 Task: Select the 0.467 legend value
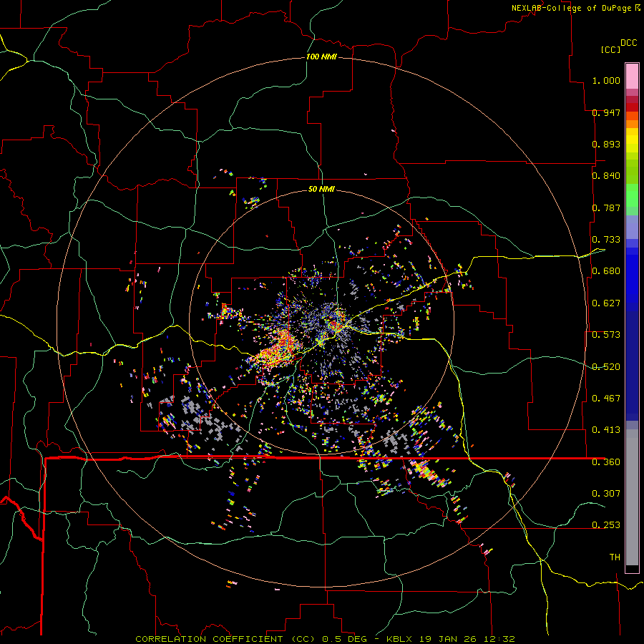click(x=606, y=399)
